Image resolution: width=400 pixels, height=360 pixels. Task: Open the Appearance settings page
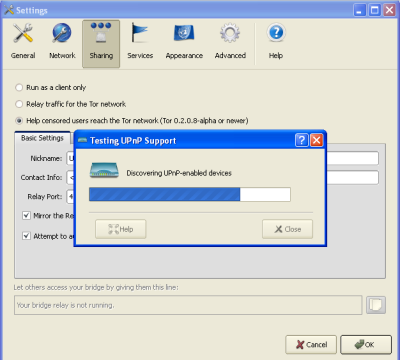pyautogui.click(x=184, y=42)
